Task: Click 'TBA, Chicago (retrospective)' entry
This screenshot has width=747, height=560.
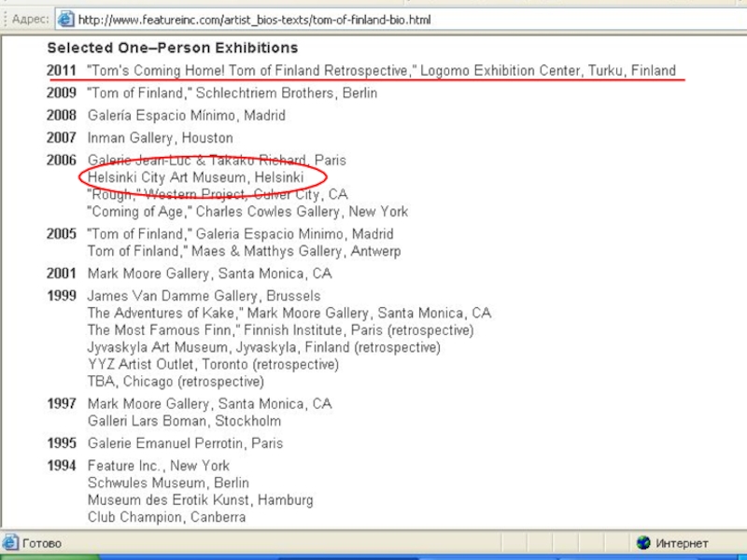Action: (x=176, y=382)
